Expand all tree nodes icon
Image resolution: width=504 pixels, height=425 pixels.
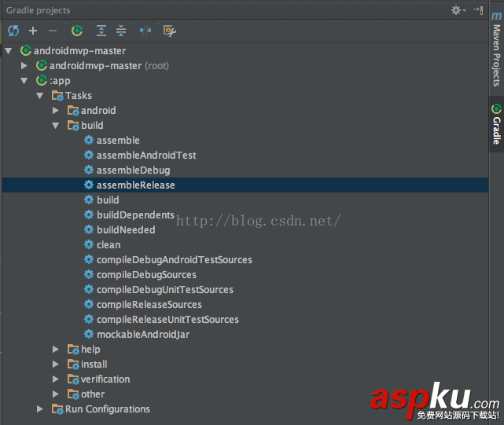point(101,31)
